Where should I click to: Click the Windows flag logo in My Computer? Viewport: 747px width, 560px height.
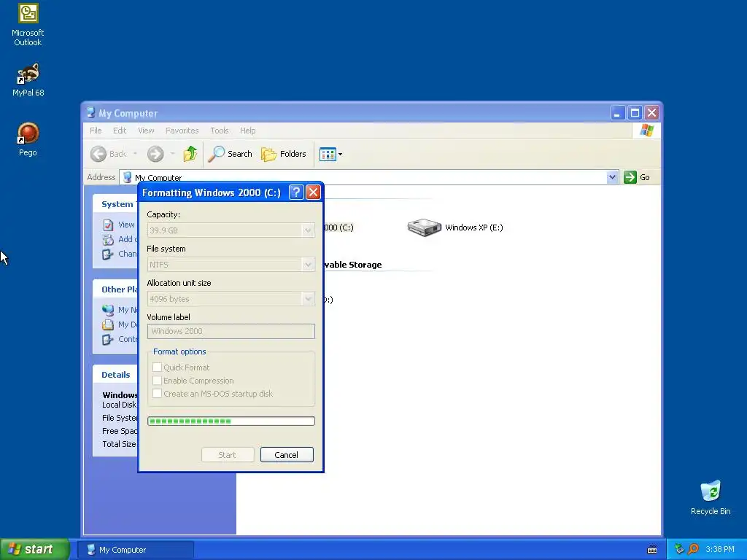[x=646, y=130]
